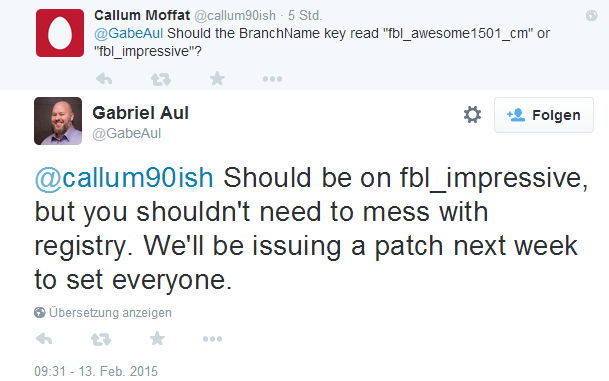This screenshot has height=381, width=609.
Task: Open Callum Moffat's egg avatar
Action: point(60,33)
